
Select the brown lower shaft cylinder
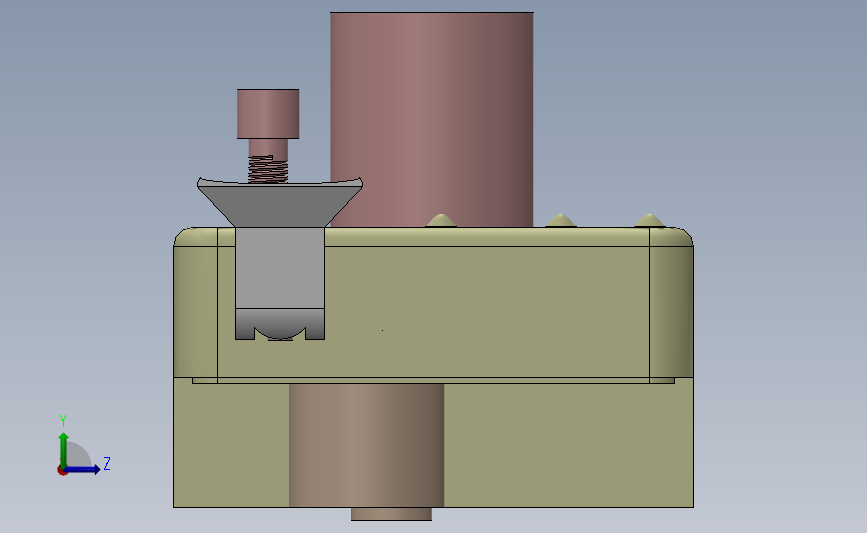click(x=367, y=445)
